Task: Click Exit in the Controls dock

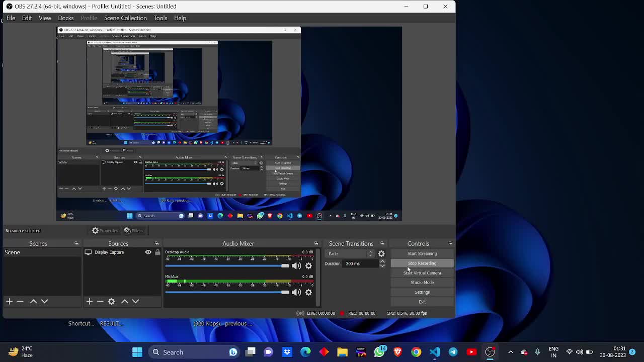Action: coord(422,302)
